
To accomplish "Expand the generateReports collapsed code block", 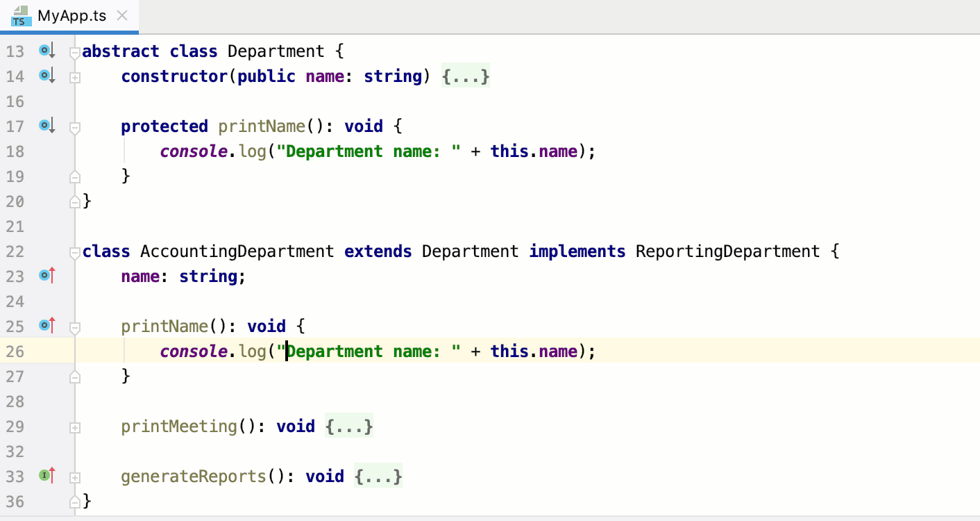I will 378,476.
